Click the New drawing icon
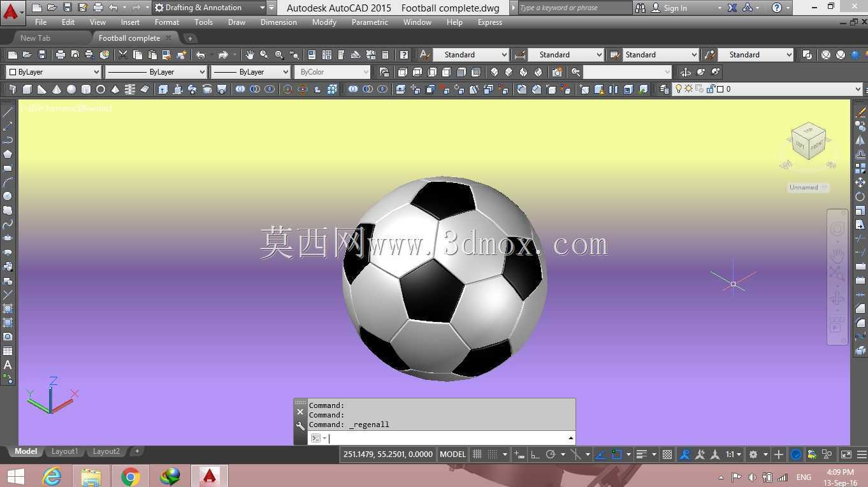 pyautogui.click(x=12, y=55)
